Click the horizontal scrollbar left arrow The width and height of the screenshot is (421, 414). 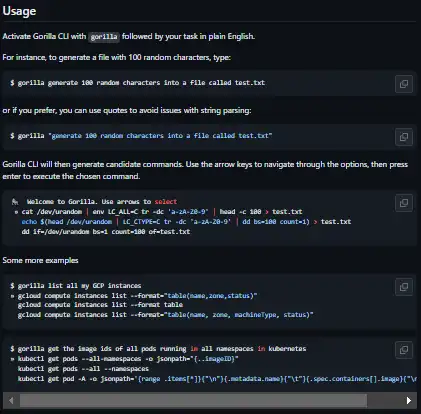(11, 400)
